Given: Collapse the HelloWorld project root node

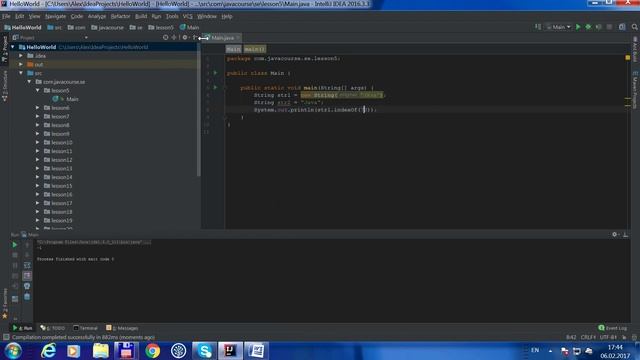Looking at the screenshot, I should (13, 47).
